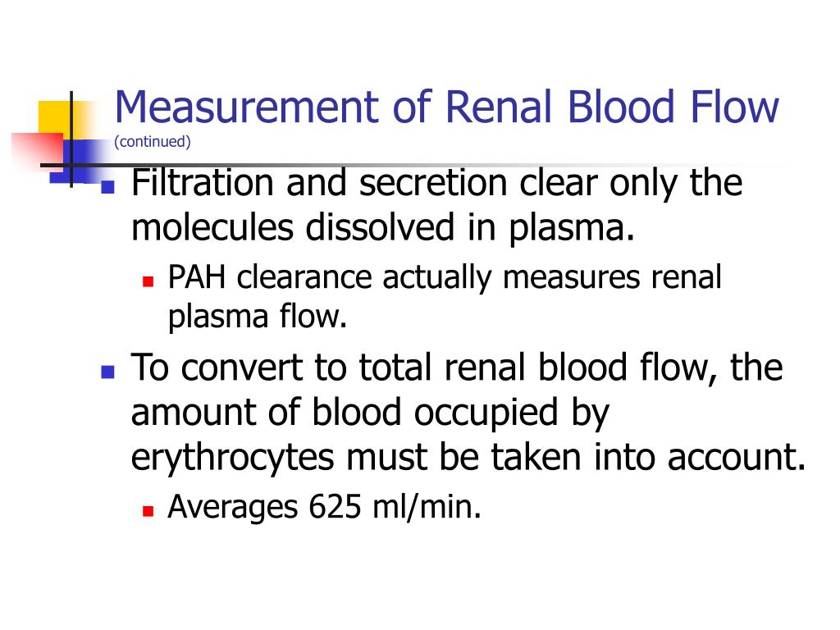Click the blue square in the logo graphic
This screenshot has width=840, height=630.
(80, 161)
